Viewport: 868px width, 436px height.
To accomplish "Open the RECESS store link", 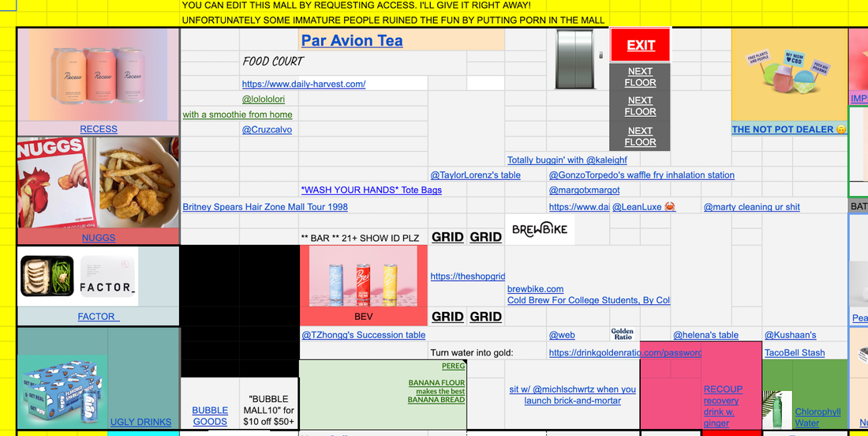I will (99, 129).
